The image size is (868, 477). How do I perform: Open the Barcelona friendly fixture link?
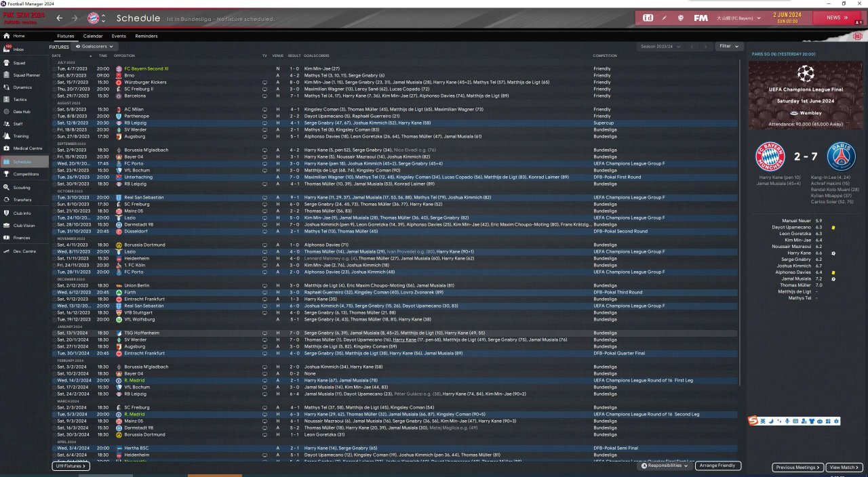[136, 96]
